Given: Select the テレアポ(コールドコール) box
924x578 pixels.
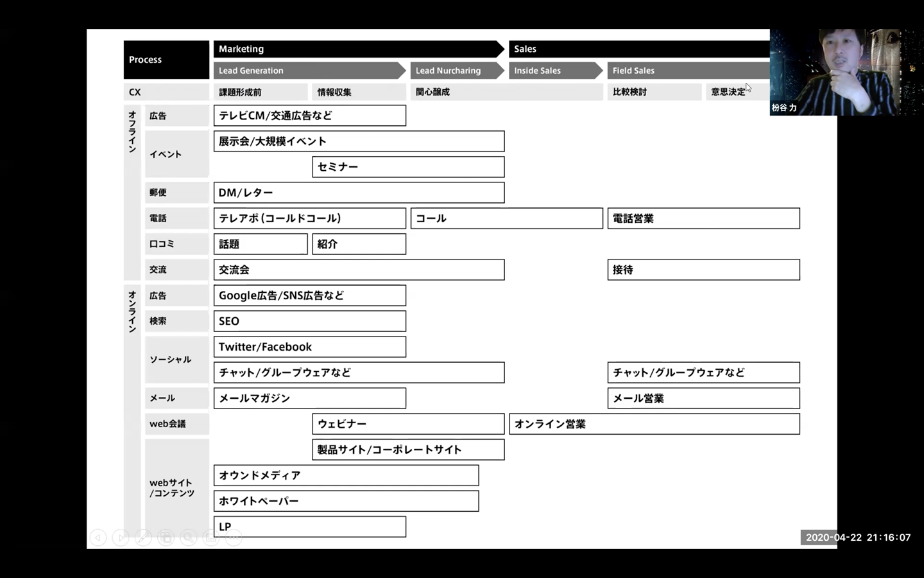Looking at the screenshot, I should point(310,218).
